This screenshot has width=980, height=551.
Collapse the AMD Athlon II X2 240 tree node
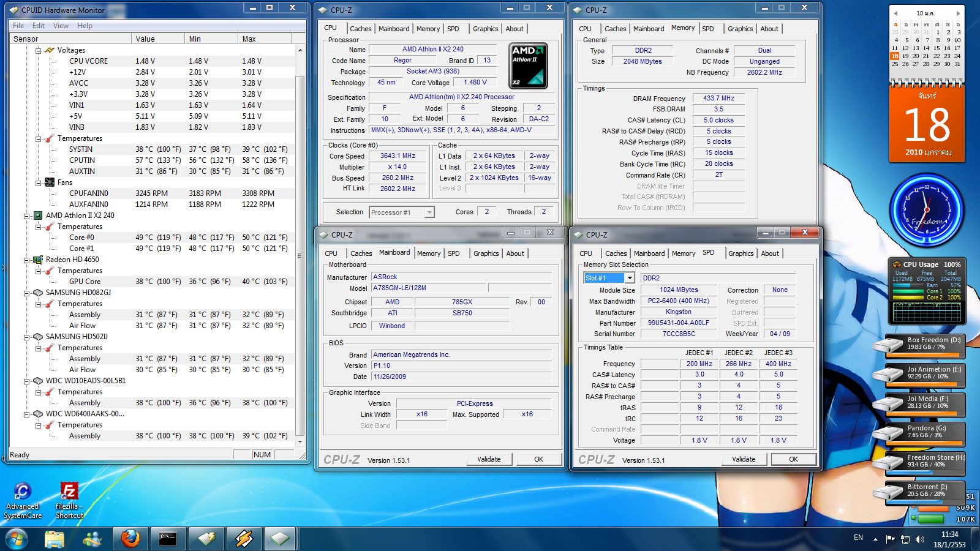click(x=27, y=216)
